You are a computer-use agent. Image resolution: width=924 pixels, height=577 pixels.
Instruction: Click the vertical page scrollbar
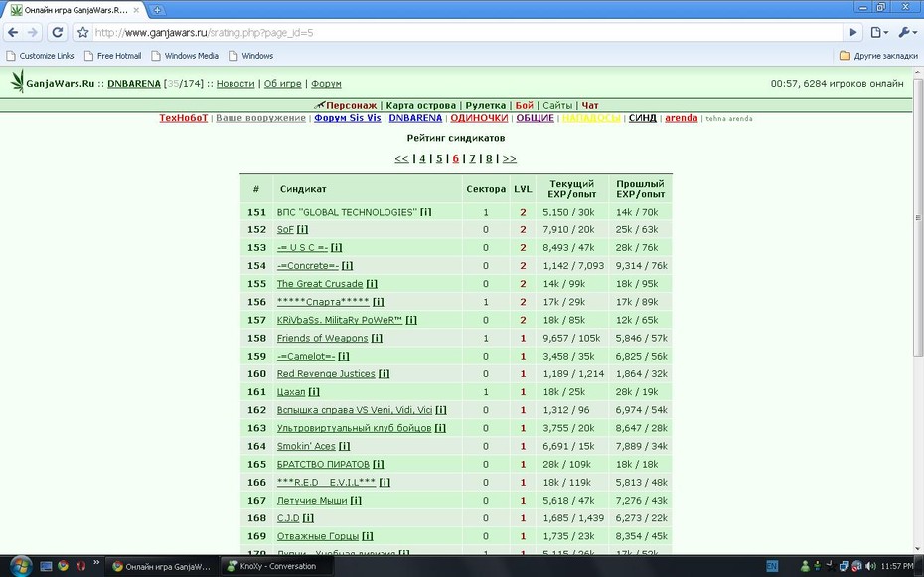pos(917,217)
